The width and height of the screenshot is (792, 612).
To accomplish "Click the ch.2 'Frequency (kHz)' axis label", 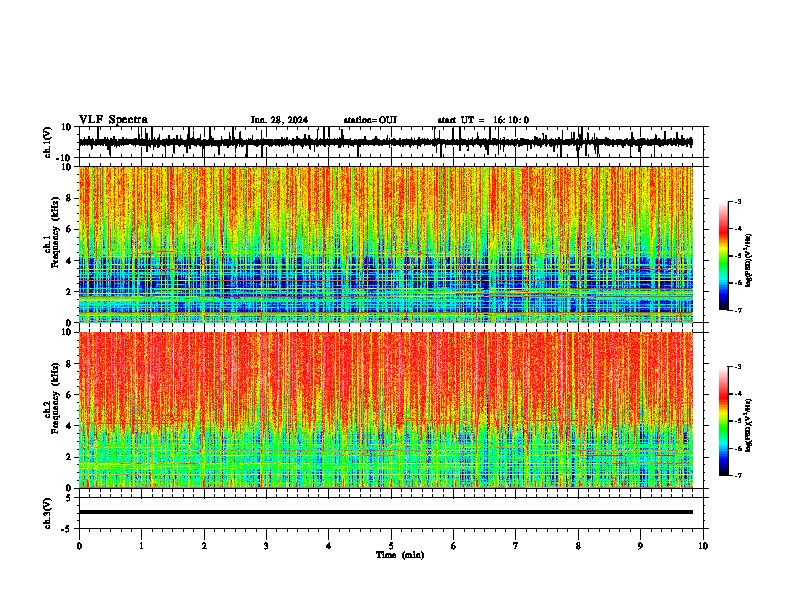I will point(55,398).
